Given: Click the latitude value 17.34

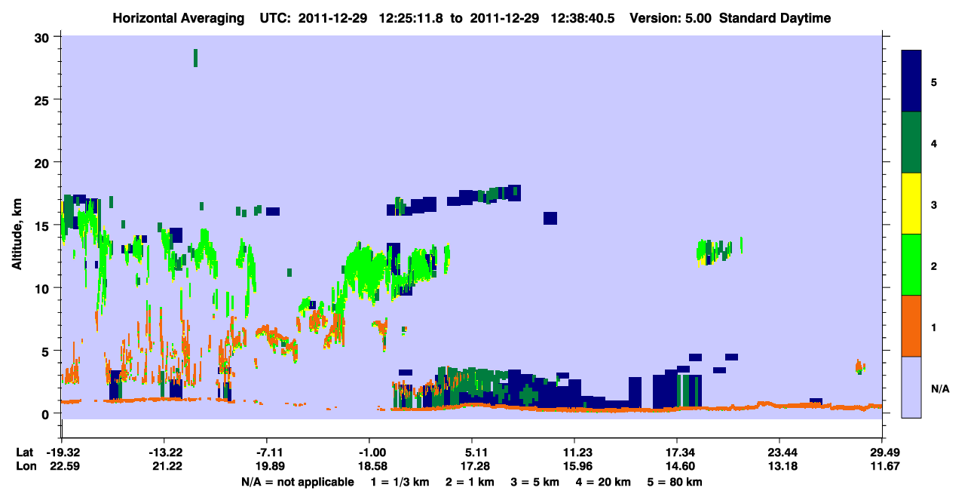Looking at the screenshot, I should 677,452.
